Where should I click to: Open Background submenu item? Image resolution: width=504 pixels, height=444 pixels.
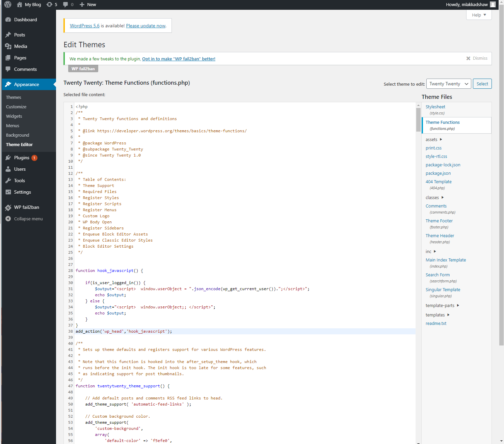click(18, 135)
